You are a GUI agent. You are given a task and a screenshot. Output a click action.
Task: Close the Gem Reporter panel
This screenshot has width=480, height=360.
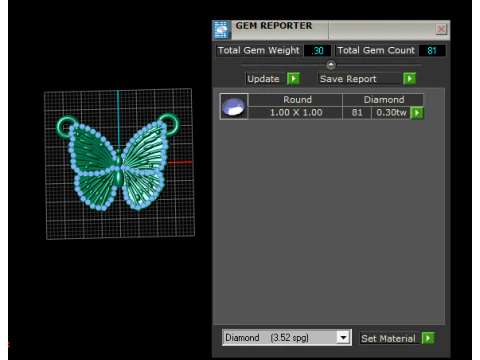click(x=441, y=29)
